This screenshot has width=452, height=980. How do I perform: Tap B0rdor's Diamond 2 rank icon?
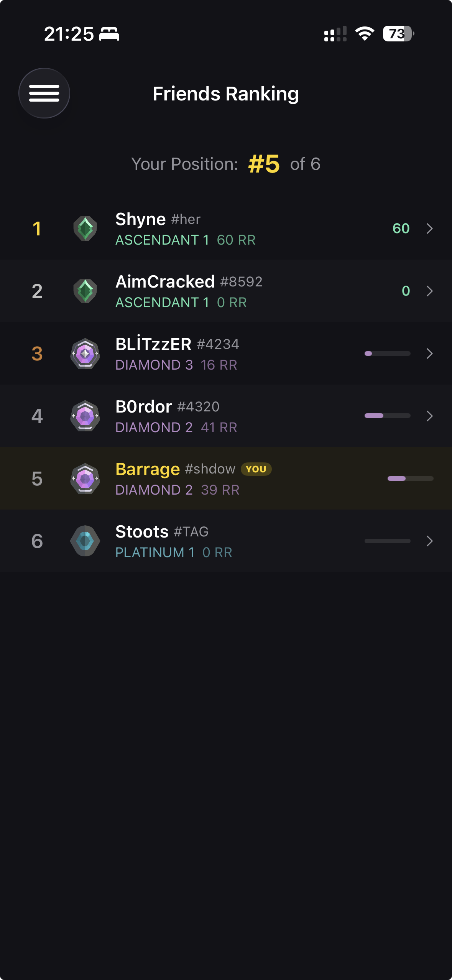85,416
